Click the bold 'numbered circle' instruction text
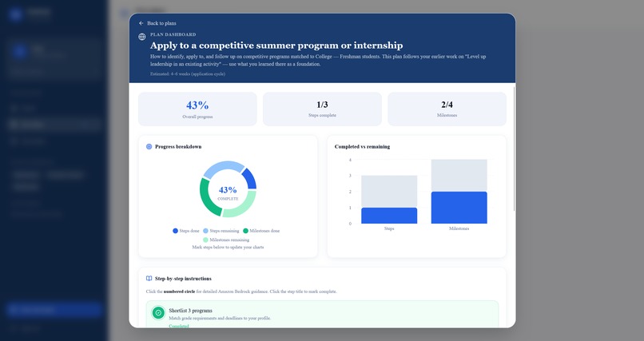644x341 pixels. click(x=180, y=291)
